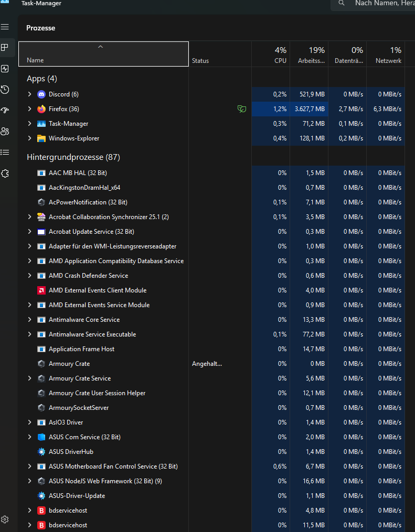Screen dimensions: 415x532
Task: Click Firefox memory value 3.627,7 MB
Action: pos(310,109)
